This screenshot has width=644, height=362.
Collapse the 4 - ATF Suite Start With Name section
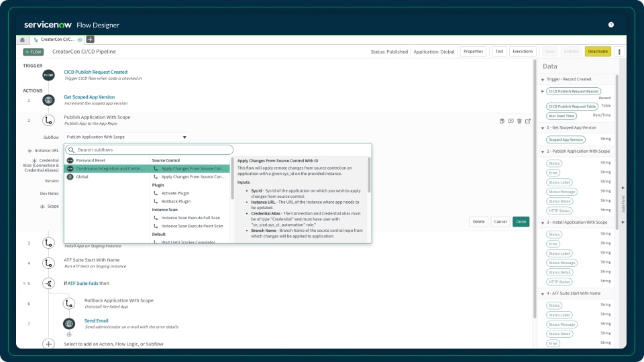tap(543, 294)
